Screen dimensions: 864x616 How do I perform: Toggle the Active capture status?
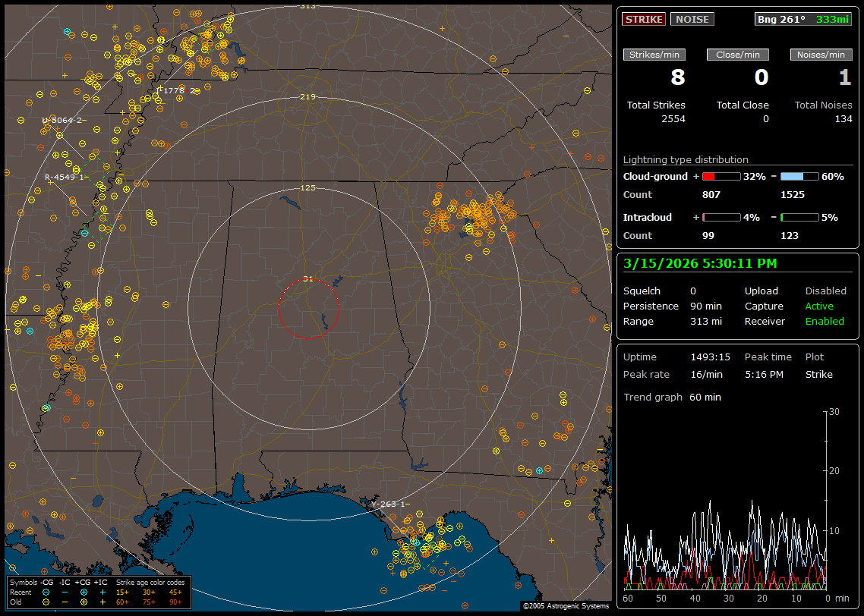[819, 306]
